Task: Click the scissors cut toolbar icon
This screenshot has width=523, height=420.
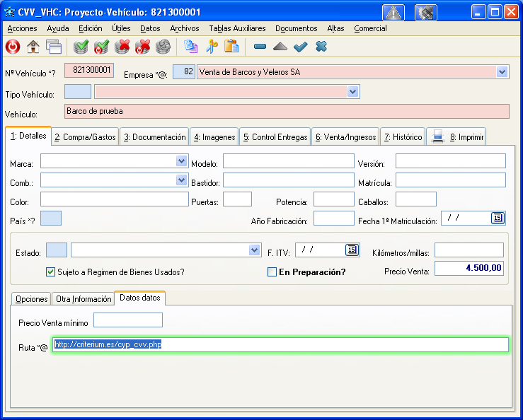Action: pos(211,47)
